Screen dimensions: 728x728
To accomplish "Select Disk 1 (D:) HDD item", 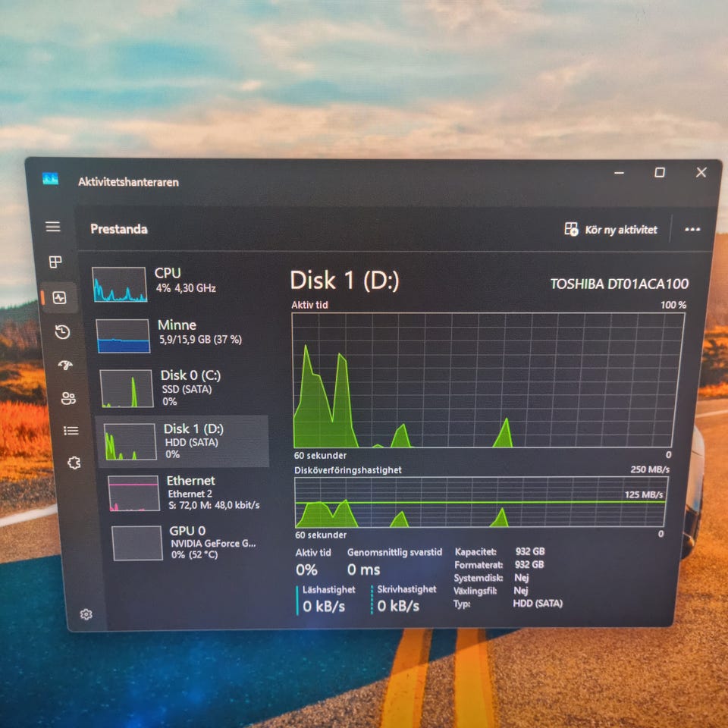I will click(x=182, y=441).
